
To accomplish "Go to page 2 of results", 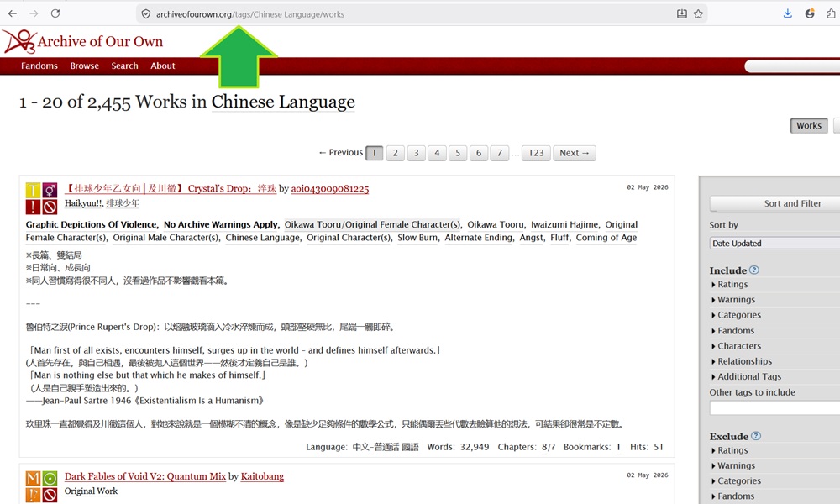I will [396, 153].
